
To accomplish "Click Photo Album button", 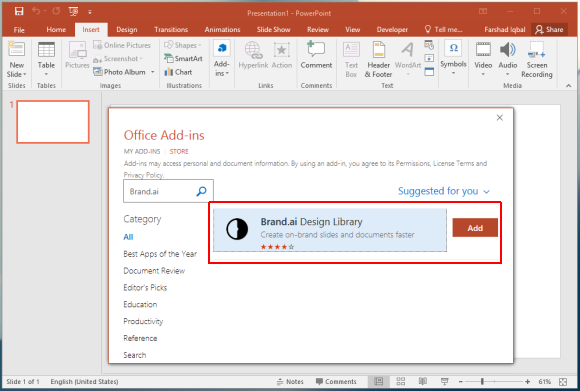I will click(x=120, y=72).
